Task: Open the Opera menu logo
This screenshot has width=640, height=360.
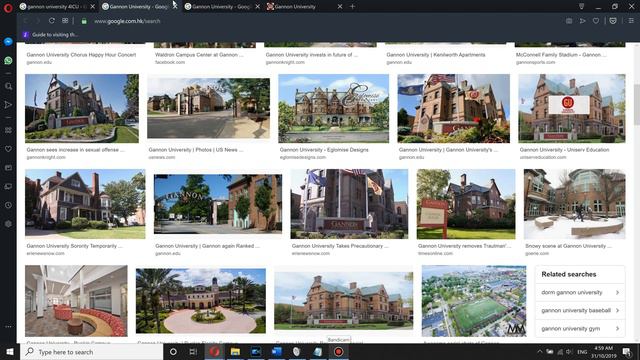Action: coord(8,8)
